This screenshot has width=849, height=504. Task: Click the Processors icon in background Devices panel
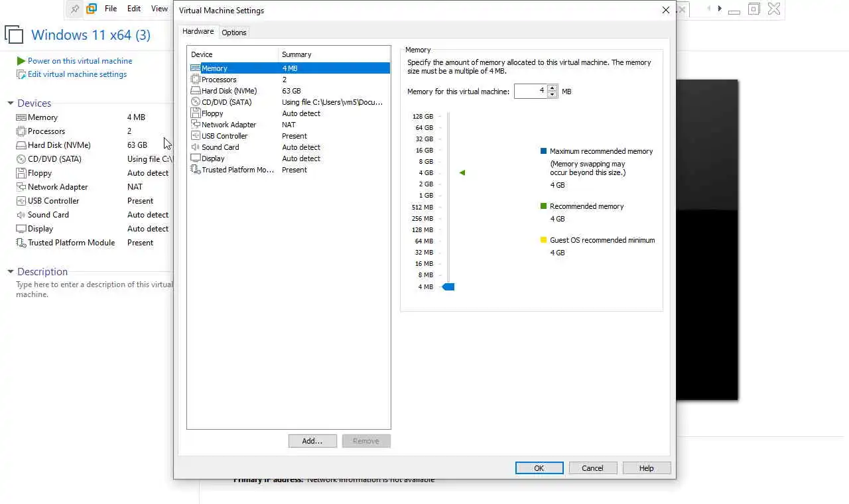click(21, 131)
